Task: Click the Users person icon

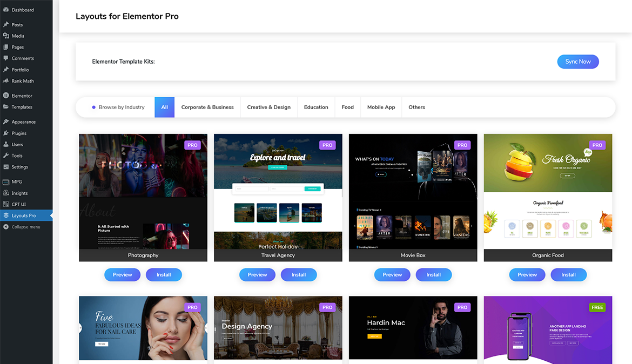Action: coord(5,144)
